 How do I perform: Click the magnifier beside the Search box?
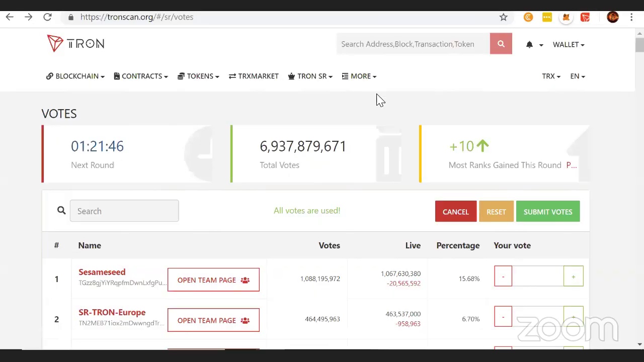pyautogui.click(x=61, y=211)
